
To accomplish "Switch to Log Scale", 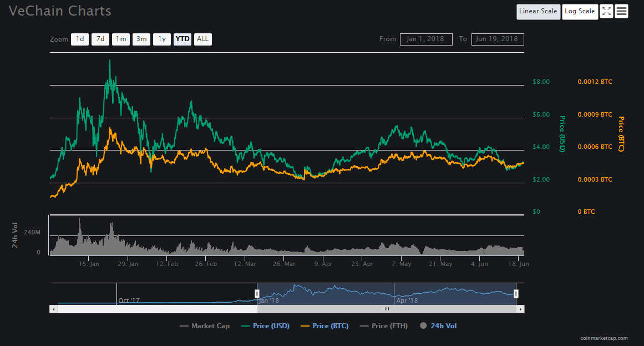I will point(580,12).
